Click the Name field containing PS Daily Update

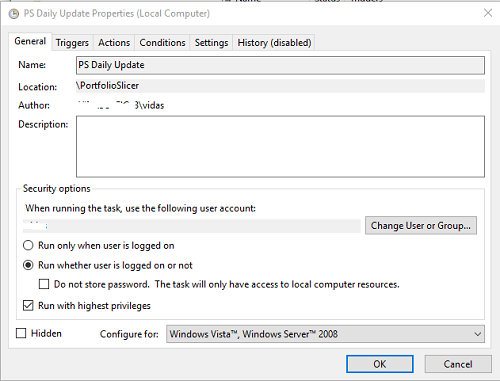coord(280,65)
